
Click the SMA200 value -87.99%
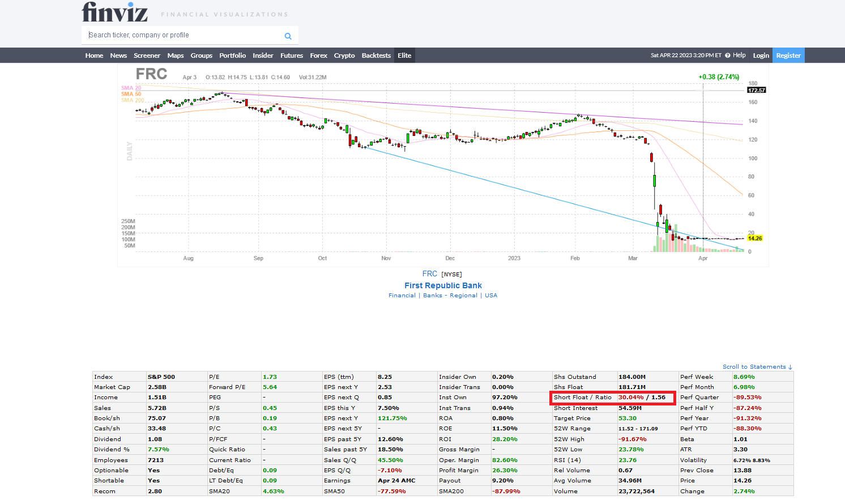[x=506, y=492]
